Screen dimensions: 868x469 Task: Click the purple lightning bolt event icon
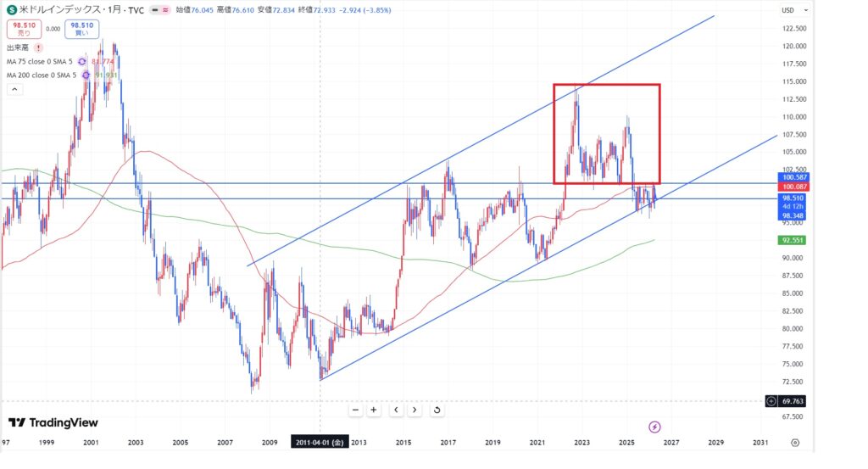click(654, 427)
